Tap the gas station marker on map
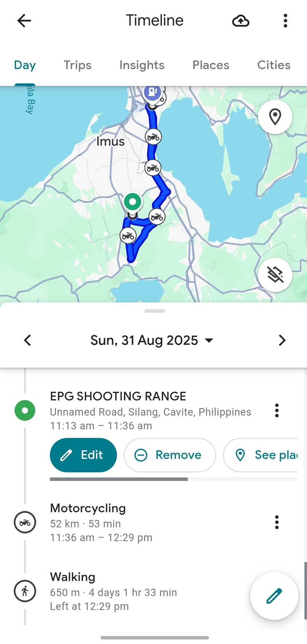This screenshot has height=644, width=307. pos(152,92)
